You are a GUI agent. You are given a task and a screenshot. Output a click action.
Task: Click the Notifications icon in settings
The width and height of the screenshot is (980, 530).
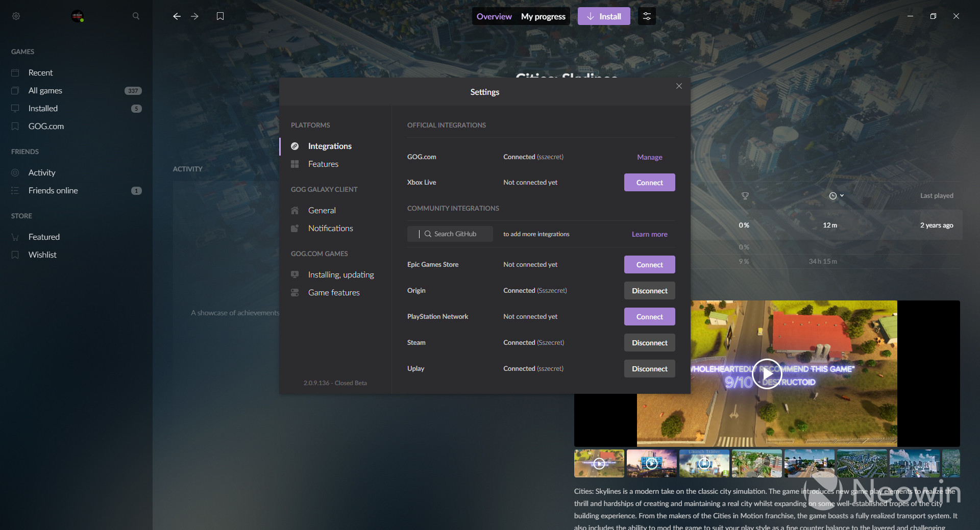click(x=295, y=228)
